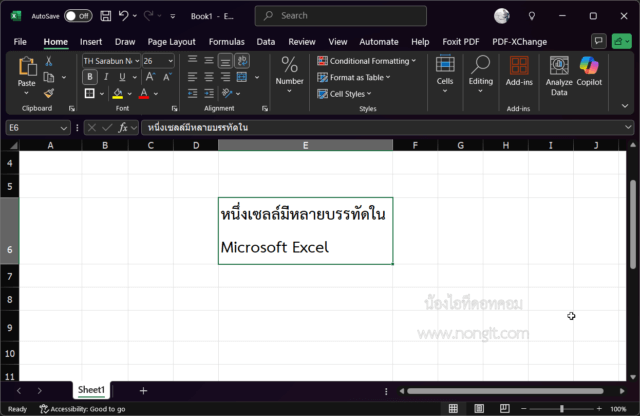
Task: Open the Add-ins gallery
Action: pos(519,72)
